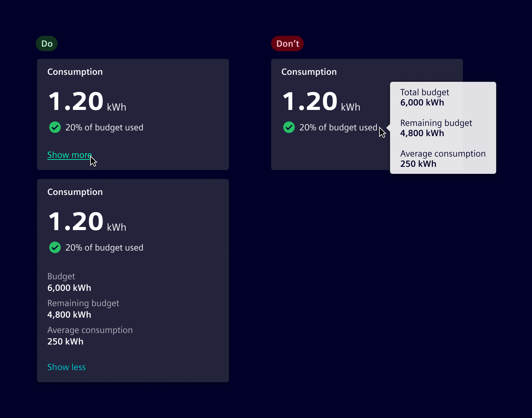The width and height of the screenshot is (532, 418).
Task: Click Average consumption 250 kWh in the expanded card
Action: 90,336
